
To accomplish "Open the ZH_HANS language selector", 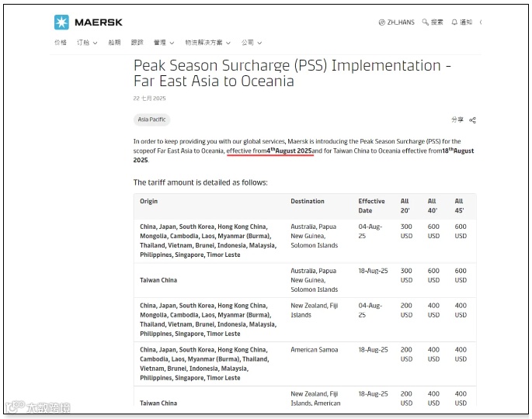I will 396,23.
